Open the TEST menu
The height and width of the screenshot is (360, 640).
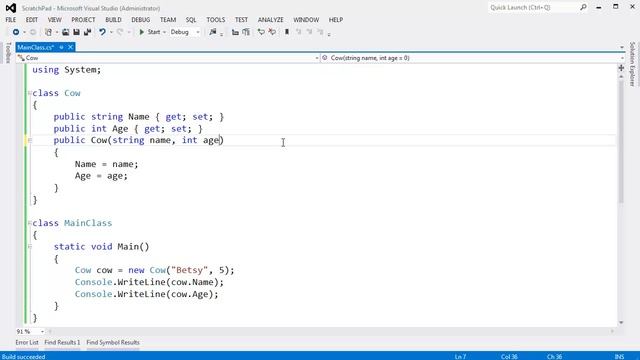coord(241,20)
